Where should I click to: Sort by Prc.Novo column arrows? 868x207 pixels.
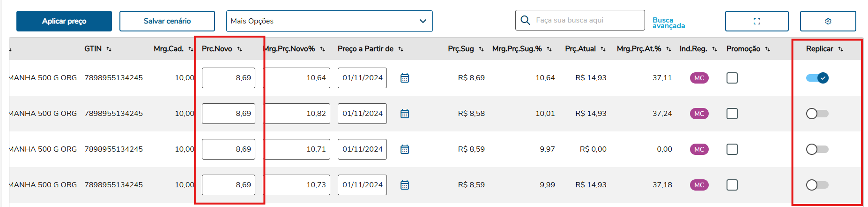(239, 49)
